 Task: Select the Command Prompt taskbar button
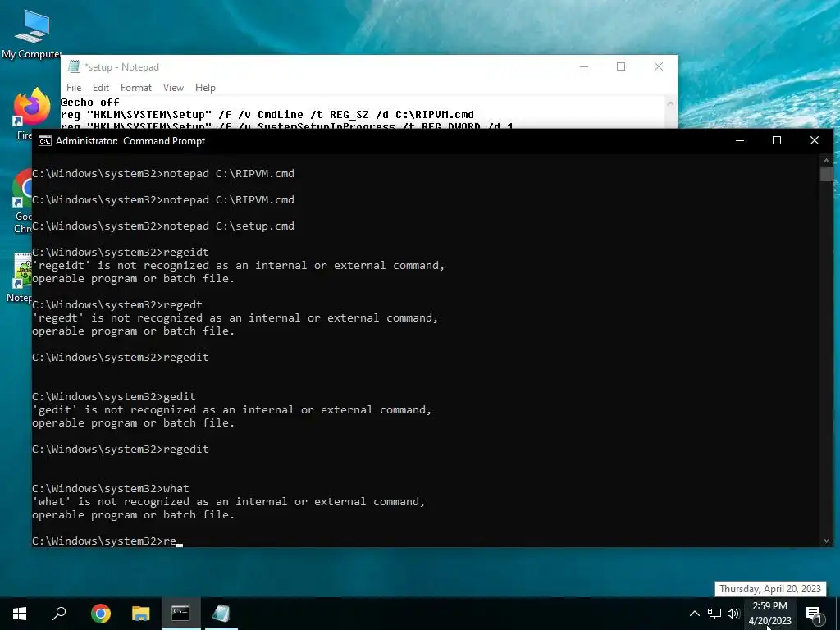coord(180,614)
